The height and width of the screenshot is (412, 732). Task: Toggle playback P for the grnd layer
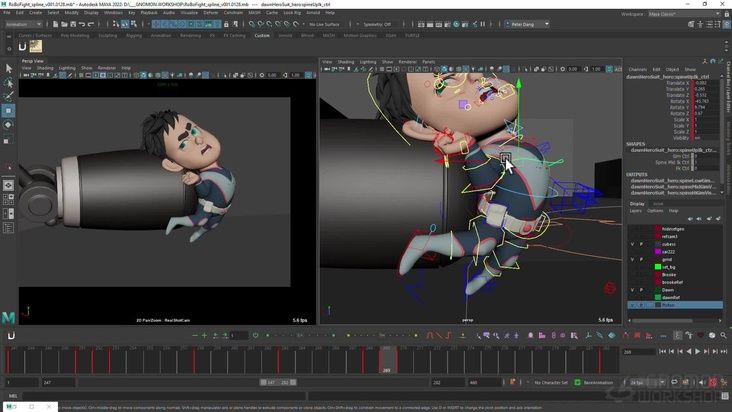pyautogui.click(x=641, y=259)
